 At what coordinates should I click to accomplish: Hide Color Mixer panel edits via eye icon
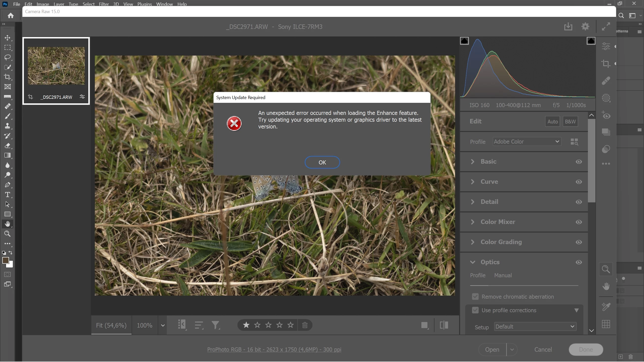click(579, 222)
